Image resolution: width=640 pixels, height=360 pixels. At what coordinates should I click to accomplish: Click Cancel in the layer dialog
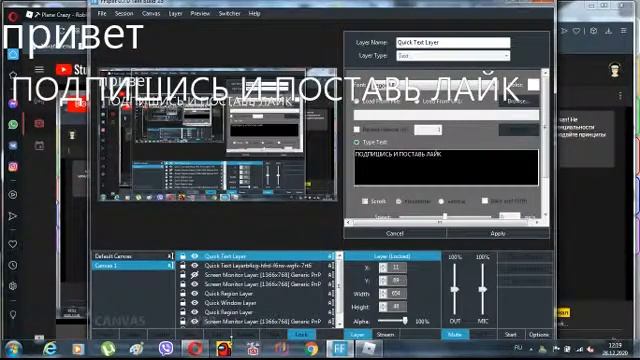click(395, 233)
